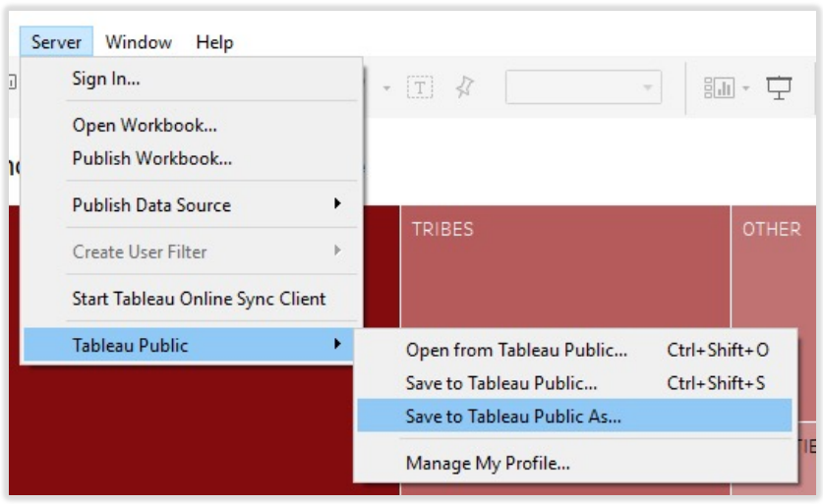
Task: Click the arrow beside Publish Data Source
Action: tap(337, 203)
